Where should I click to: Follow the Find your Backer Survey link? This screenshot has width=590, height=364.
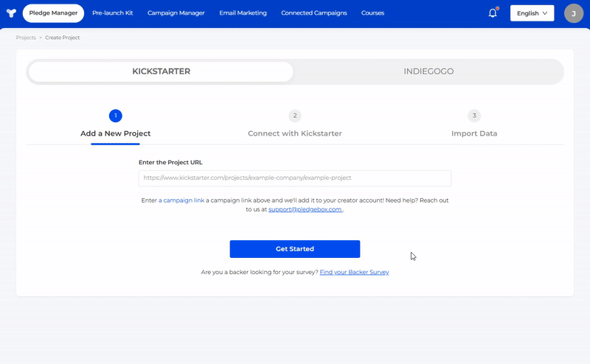point(354,273)
